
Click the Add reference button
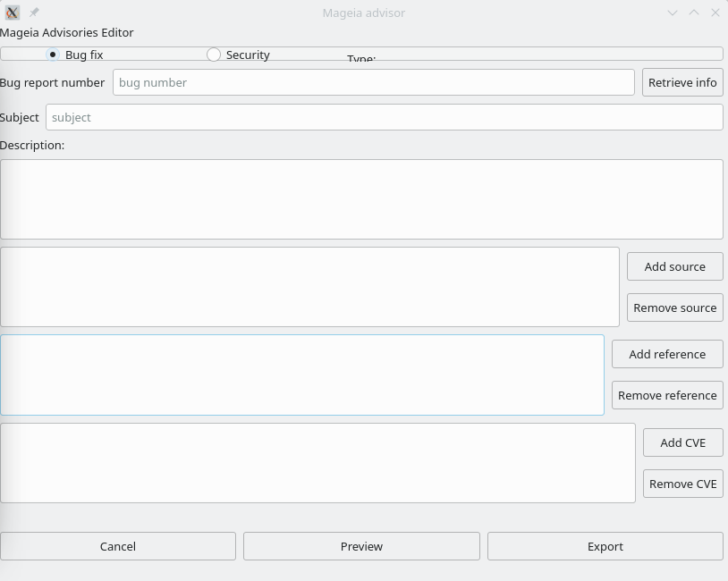coord(667,355)
